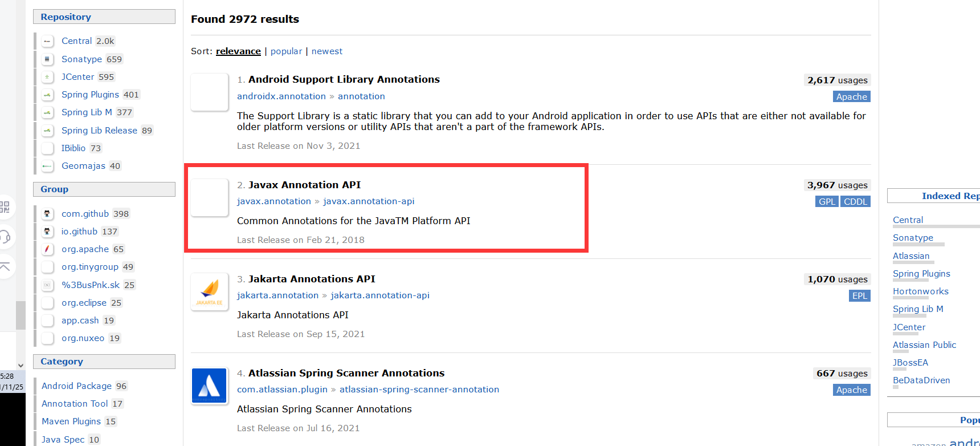Select Maven Plugins category
This screenshot has height=446, width=980.
(x=71, y=421)
